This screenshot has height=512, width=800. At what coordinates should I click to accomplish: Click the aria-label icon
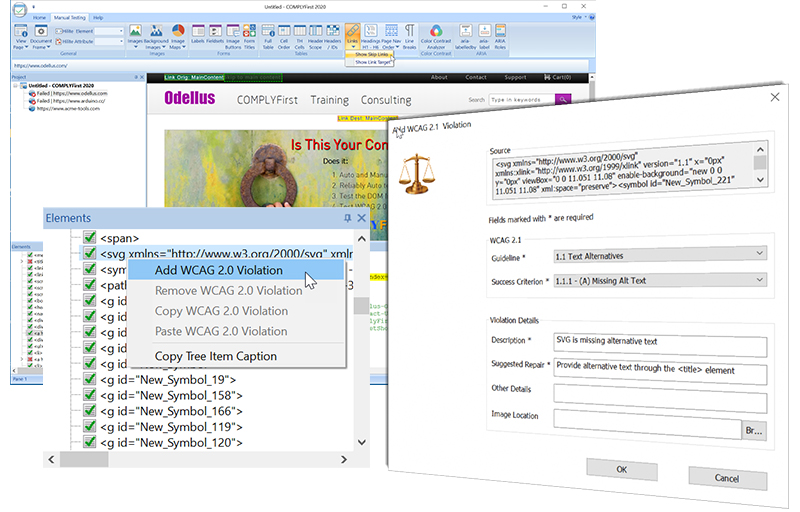(x=485, y=36)
